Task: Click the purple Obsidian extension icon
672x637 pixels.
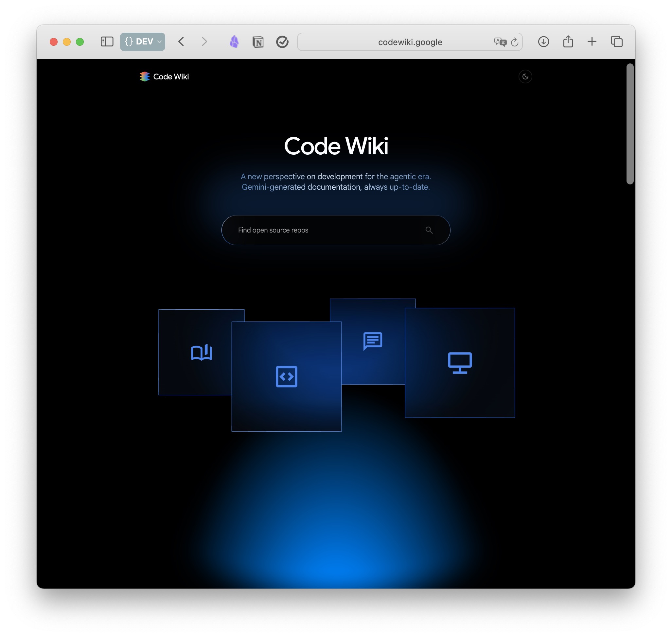Action: point(234,42)
